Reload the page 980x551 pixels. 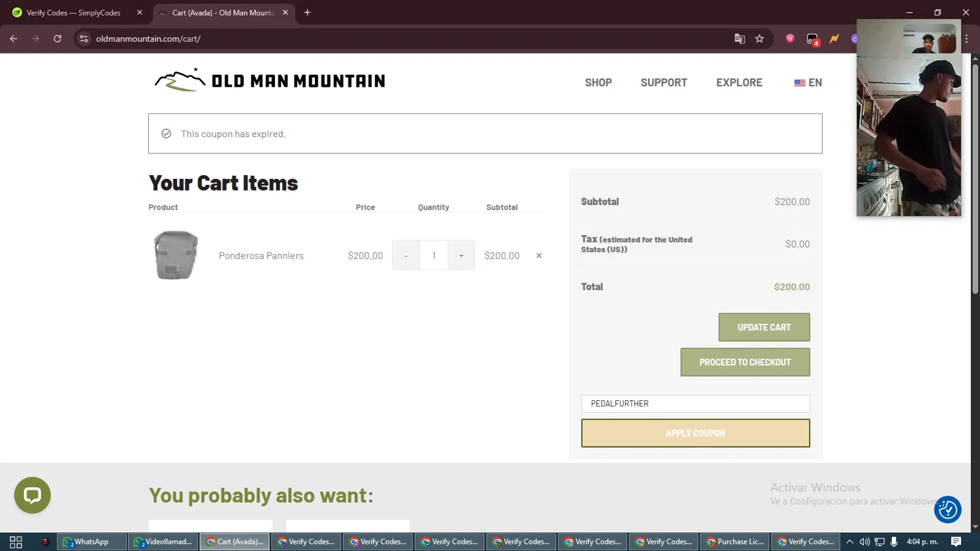[57, 39]
